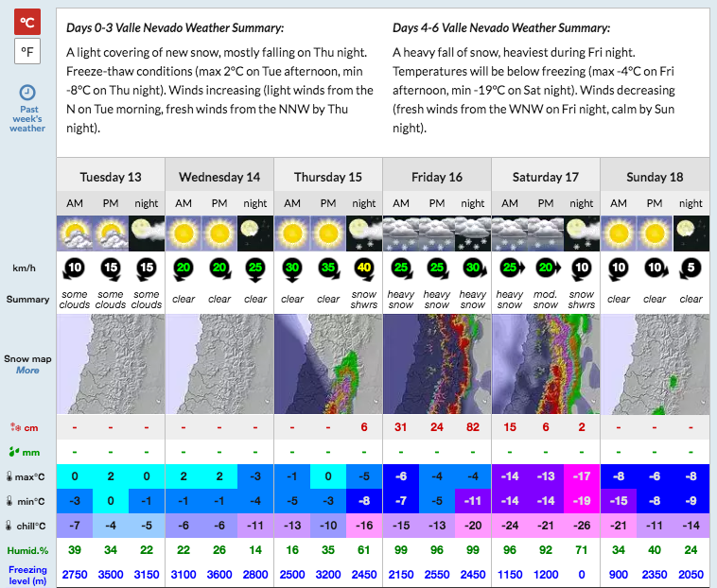Select the Sunday 18 day header
Screen dimensions: 717x588
[655, 177]
